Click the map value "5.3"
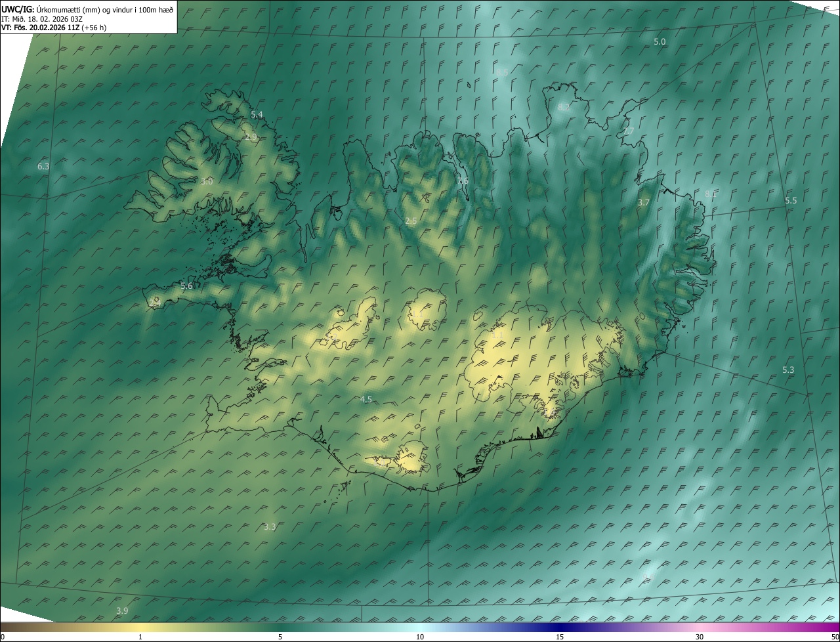The width and height of the screenshot is (840, 642). (x=788, y=370)
